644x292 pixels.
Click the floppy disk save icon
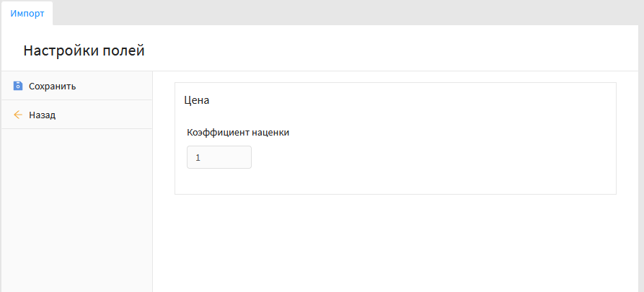[18, 86]
